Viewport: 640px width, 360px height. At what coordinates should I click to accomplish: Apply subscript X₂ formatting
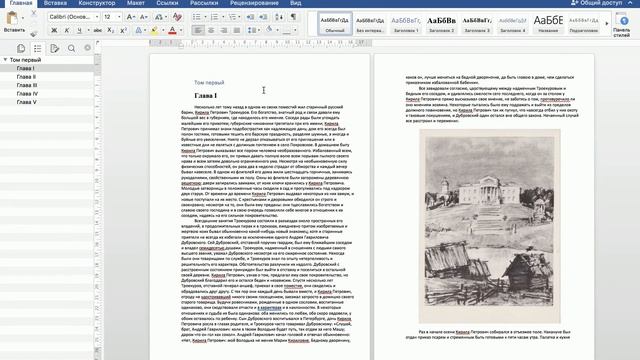pyautogui.click(x=110, y=30)
